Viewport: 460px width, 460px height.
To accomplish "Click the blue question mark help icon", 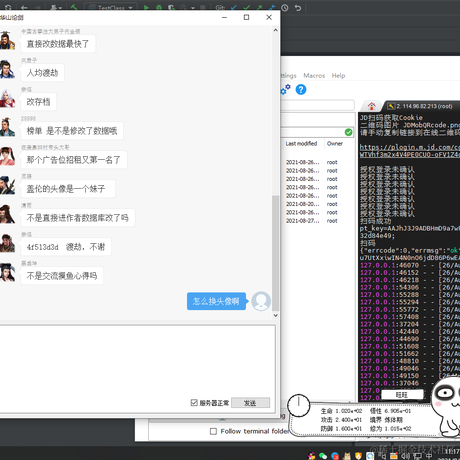I will (x=301, y=89).
